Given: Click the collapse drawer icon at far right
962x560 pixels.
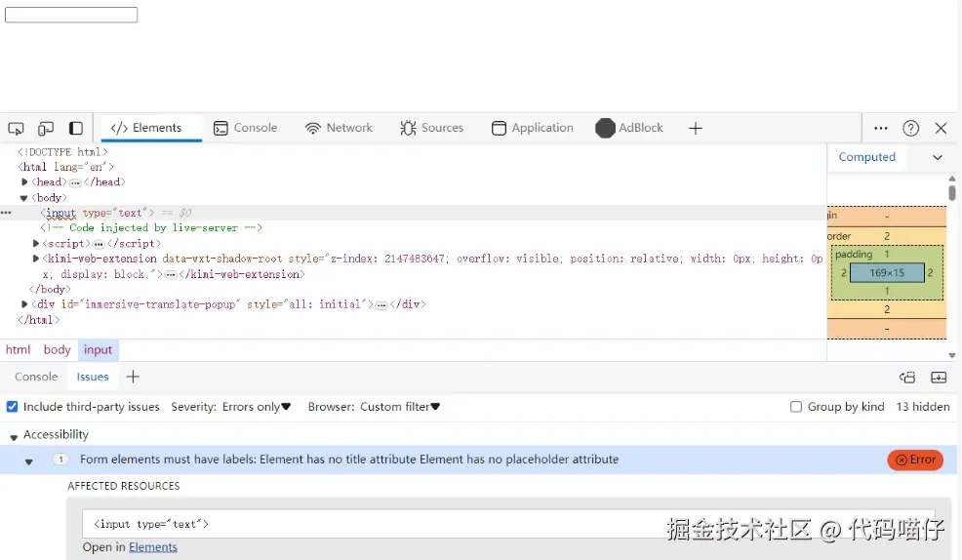Looking at the screenshot, I should [x=939, y=378].
